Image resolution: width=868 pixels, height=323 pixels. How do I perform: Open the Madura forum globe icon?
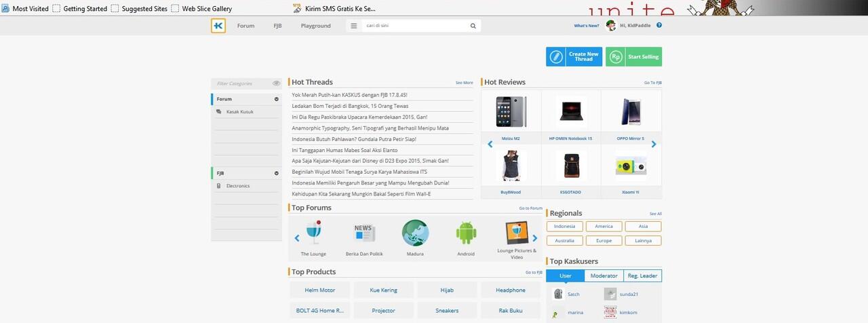pyautogui.click(x=415, y=233)
